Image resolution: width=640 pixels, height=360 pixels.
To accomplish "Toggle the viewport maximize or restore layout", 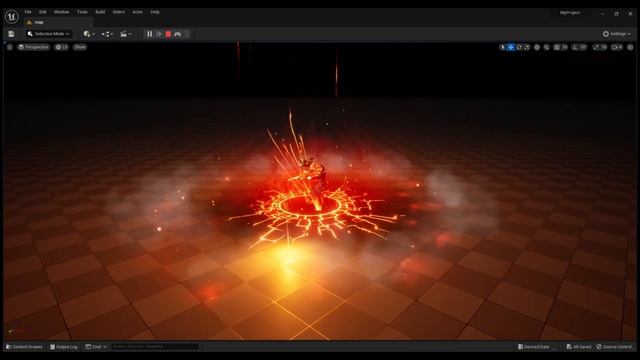I will (x=630, y=47).
